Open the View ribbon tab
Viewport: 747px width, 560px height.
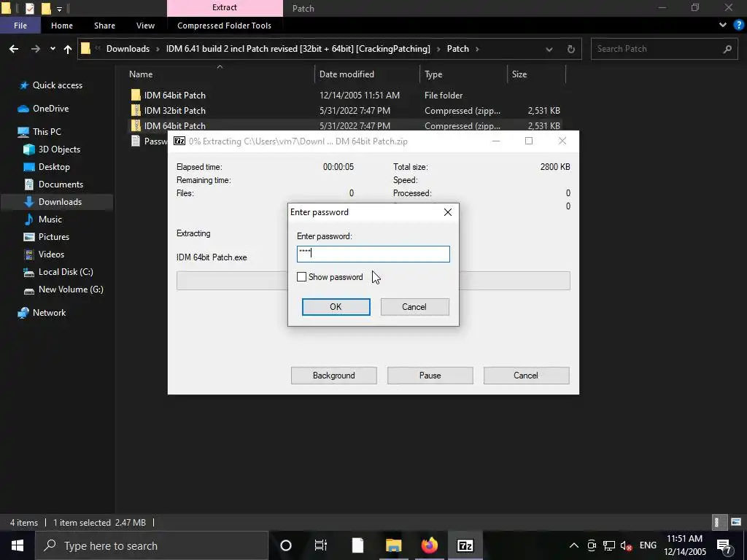(145, 26)
